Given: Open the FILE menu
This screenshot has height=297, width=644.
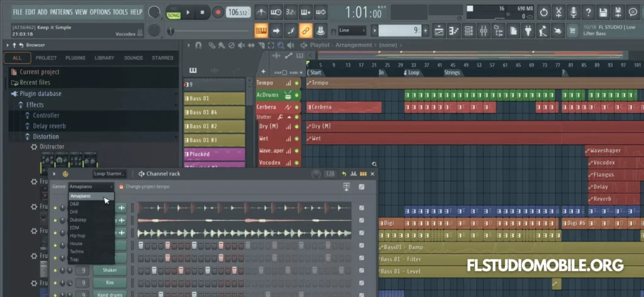Looking at the screenshot, I should click(x=18, y=12).
